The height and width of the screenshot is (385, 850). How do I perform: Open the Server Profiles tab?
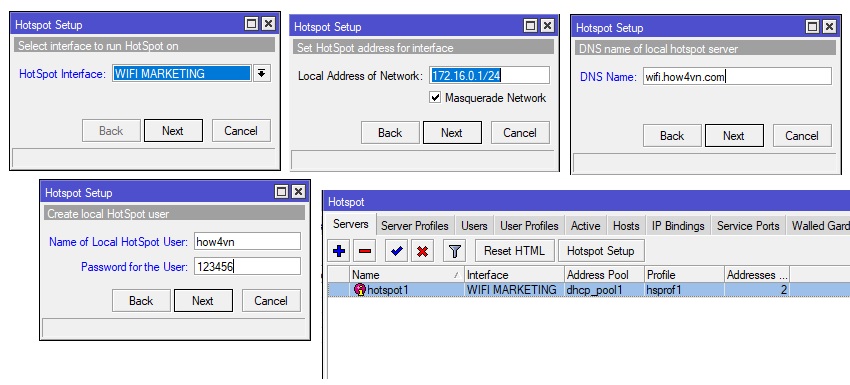point(415,226)
